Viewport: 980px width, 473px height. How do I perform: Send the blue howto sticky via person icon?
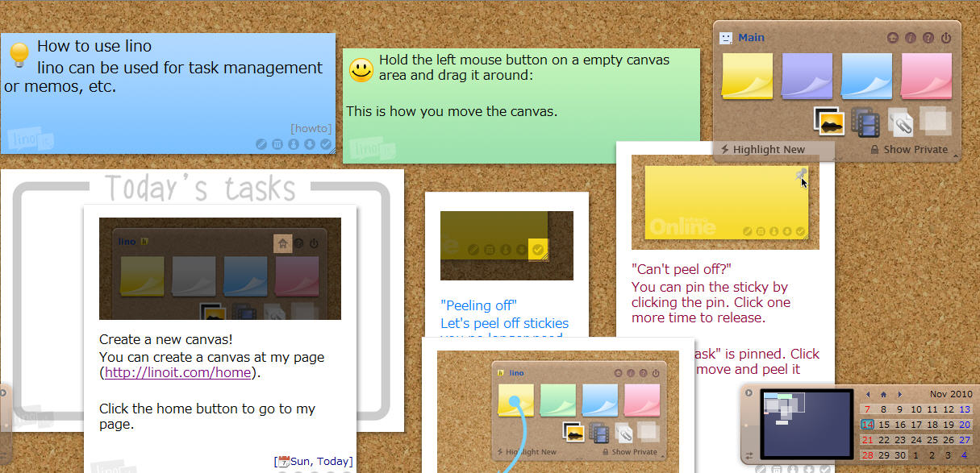294,144
